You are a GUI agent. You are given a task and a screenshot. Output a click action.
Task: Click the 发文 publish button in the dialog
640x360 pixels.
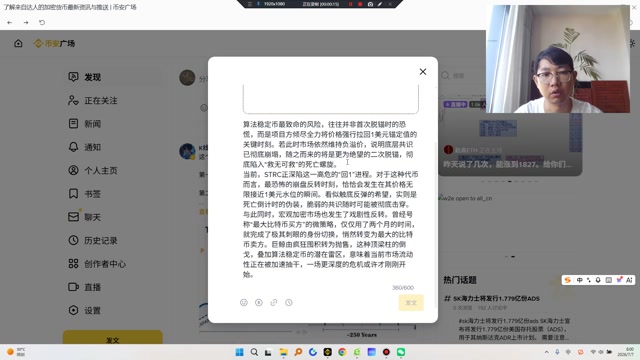coord(411,302)
